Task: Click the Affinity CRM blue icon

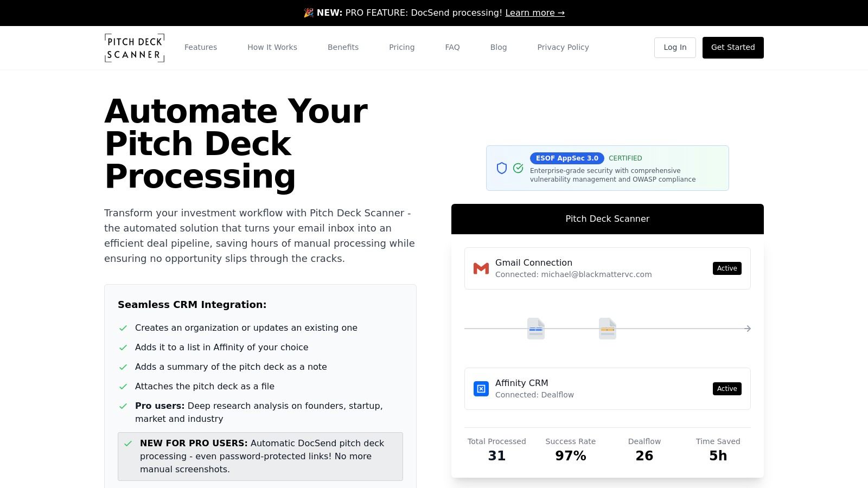Action: (481, 389)
